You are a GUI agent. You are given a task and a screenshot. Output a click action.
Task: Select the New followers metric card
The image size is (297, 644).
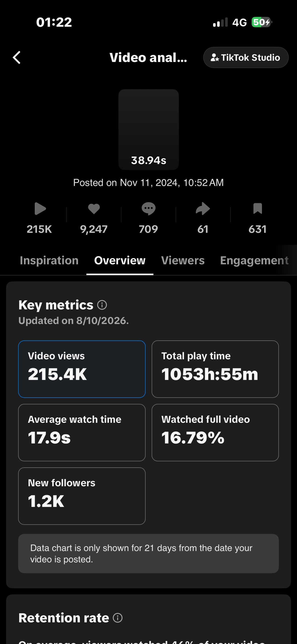tap(82, 496)
